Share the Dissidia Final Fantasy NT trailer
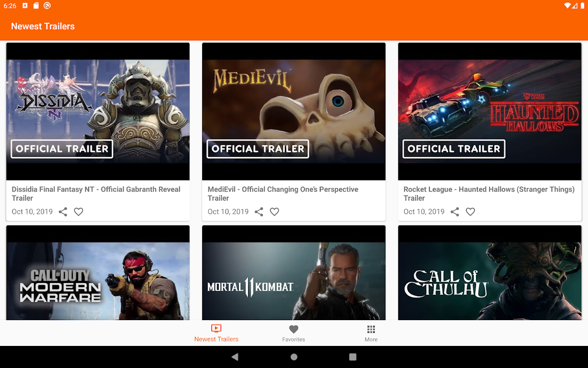The image size is (588, 368). 63,212
